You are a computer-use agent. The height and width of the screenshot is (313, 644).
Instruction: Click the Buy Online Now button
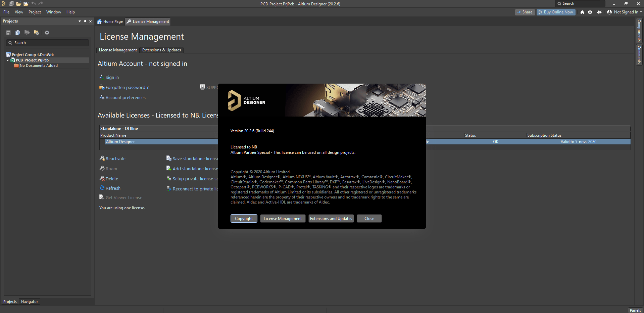[x=556, y=12]
